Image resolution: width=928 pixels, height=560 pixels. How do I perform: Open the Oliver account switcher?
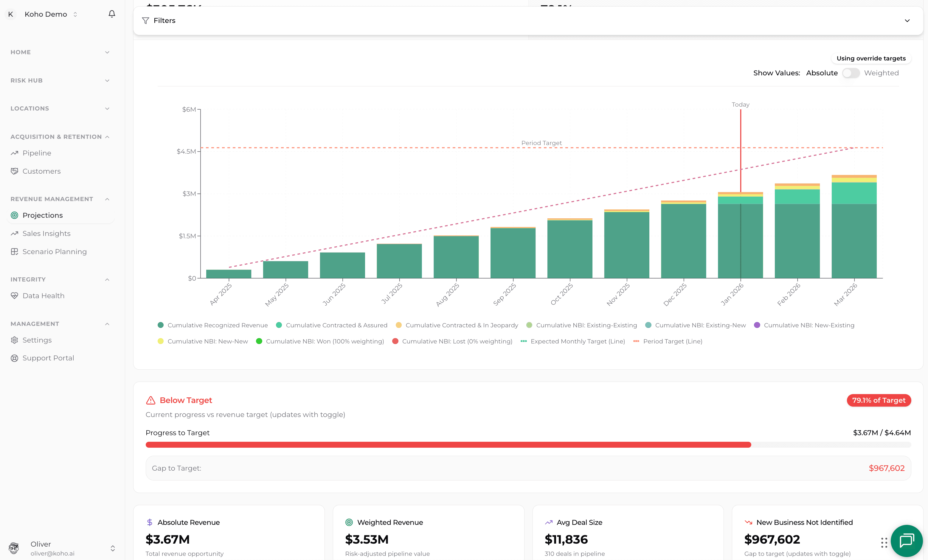click(x=112, y=548)
